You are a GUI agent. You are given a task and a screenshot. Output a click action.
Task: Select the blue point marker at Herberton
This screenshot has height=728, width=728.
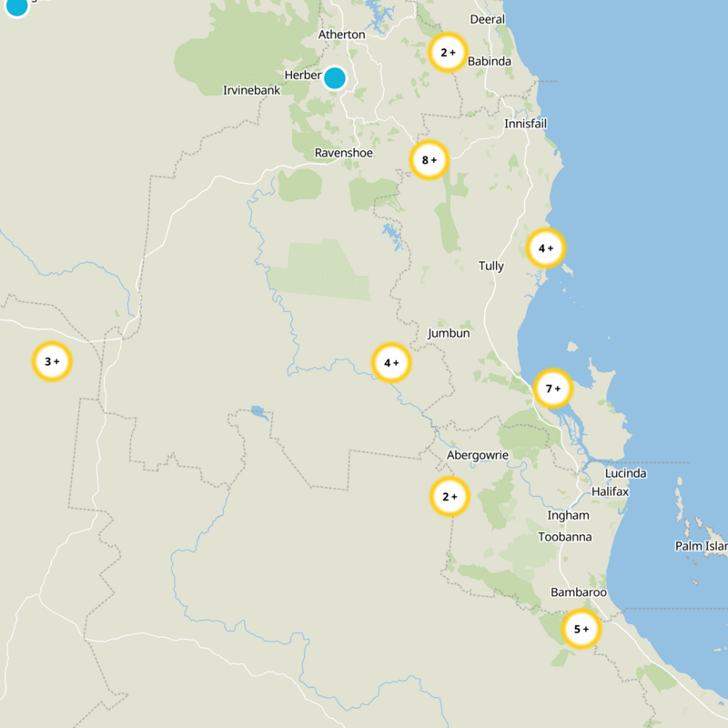point(335,77)
